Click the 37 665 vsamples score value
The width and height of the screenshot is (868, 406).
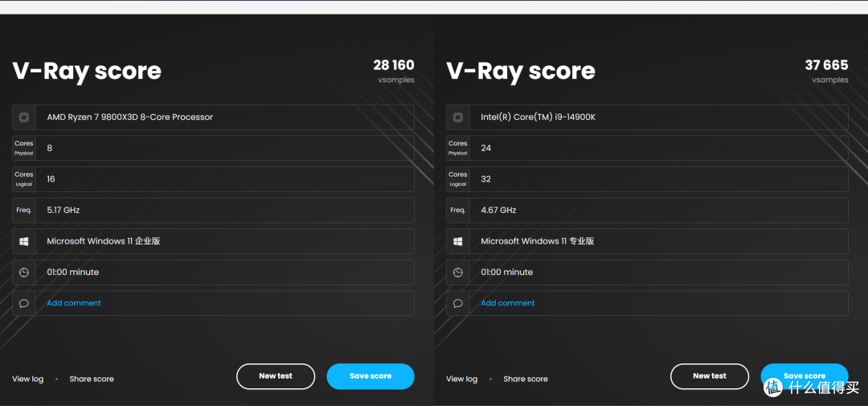tap(826, 65)
